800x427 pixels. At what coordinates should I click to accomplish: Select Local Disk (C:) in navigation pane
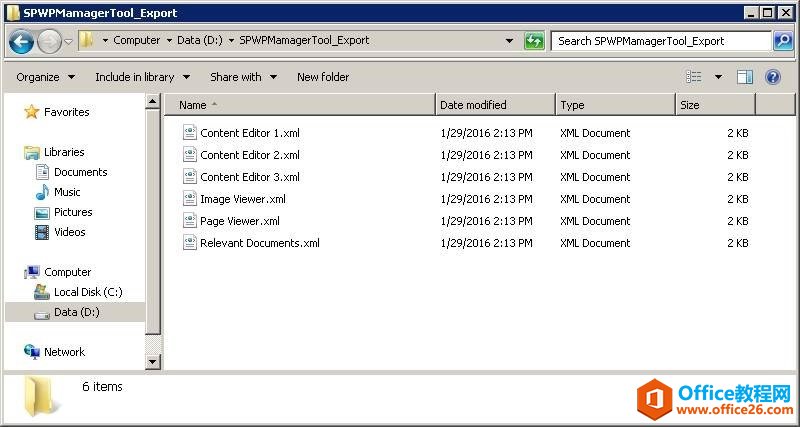87,292
